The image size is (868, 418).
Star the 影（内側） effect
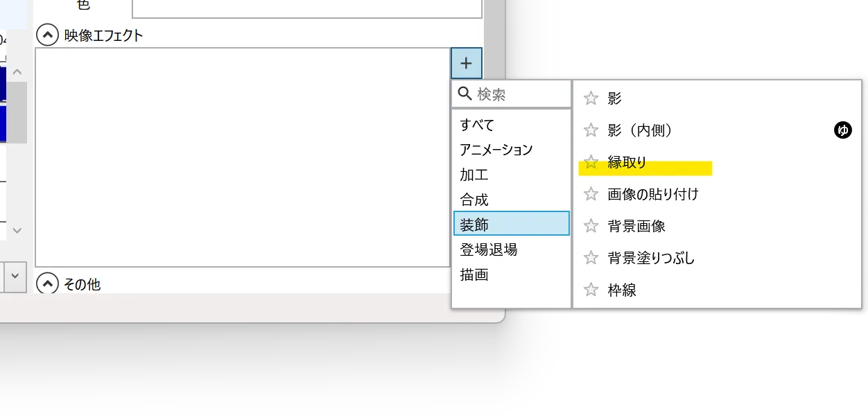coord(591,130)
